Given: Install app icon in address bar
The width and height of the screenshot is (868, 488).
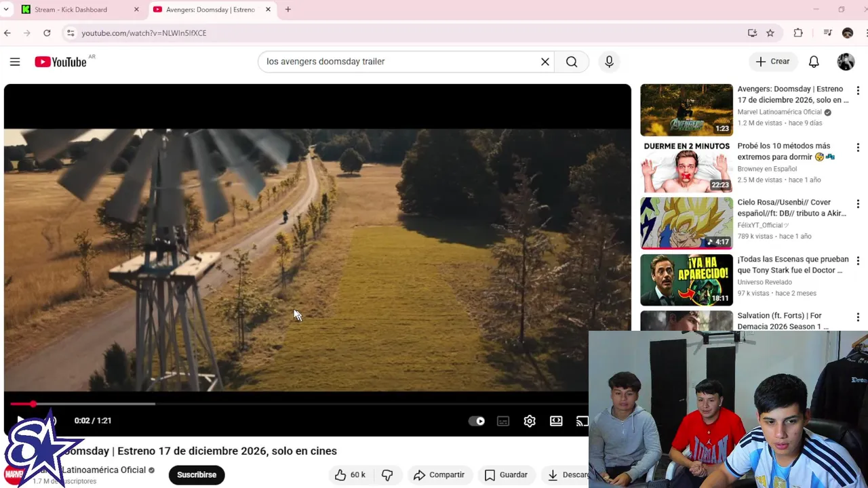Looking at the screenshot, I should [x=752, y=33].
